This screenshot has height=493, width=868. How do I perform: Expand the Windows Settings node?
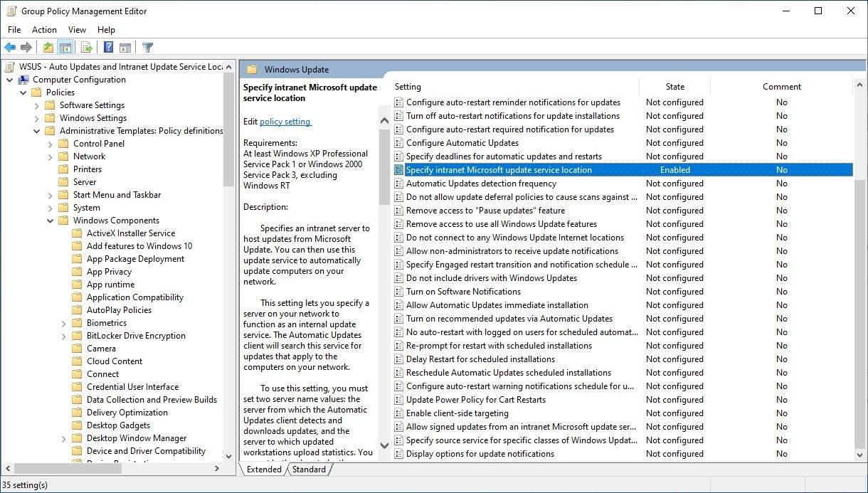click(37, 118)
